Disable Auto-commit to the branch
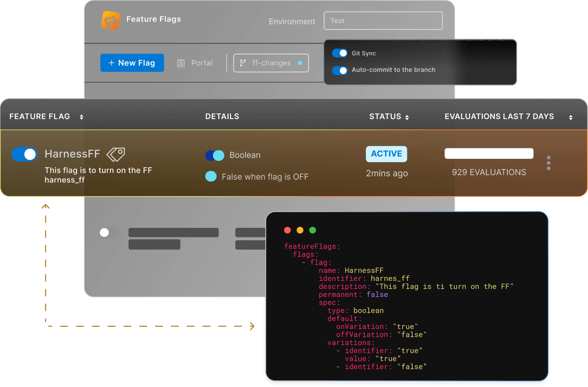 click(340, 71)
